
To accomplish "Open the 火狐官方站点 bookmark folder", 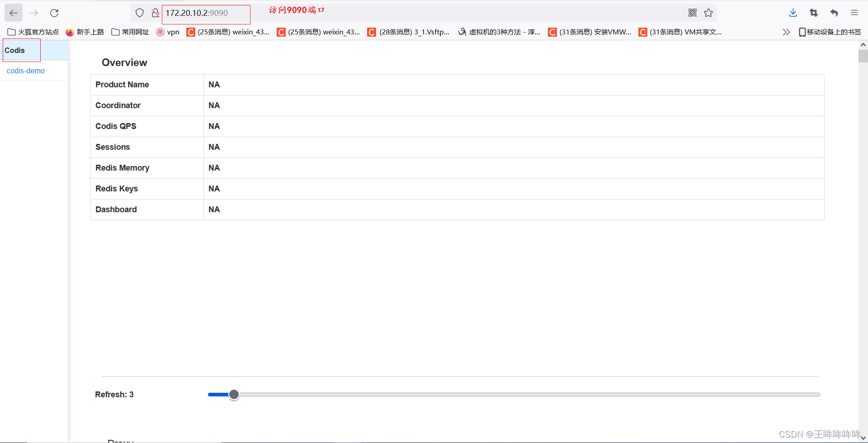I will point(33,32).
